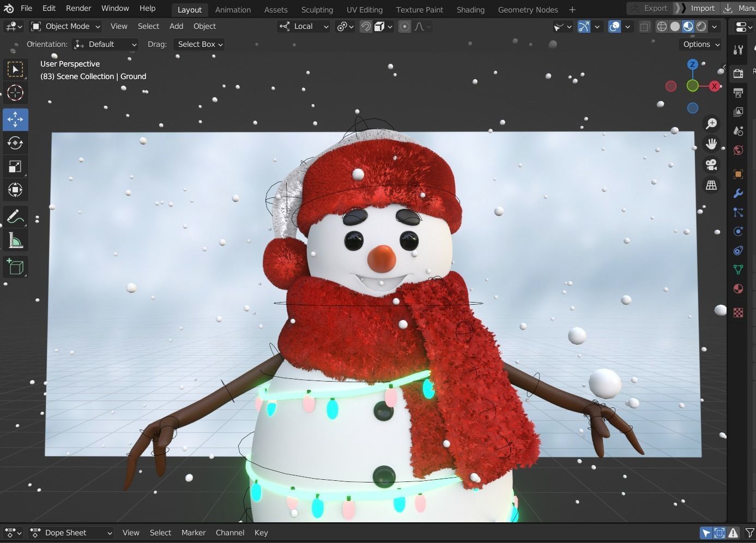The image size is (756, 543).
Task: Open Tool properties tab (wrench and screwdriver)
Action: click(x=739, y=50)
